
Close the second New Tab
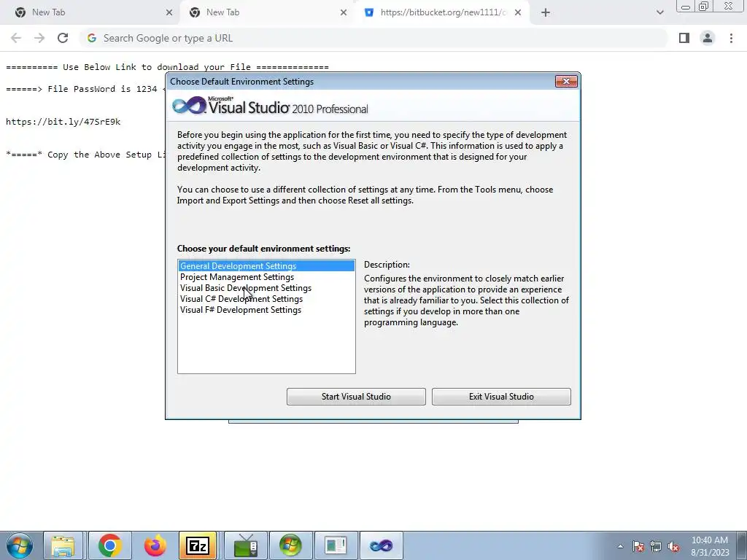tap(344, 12)
